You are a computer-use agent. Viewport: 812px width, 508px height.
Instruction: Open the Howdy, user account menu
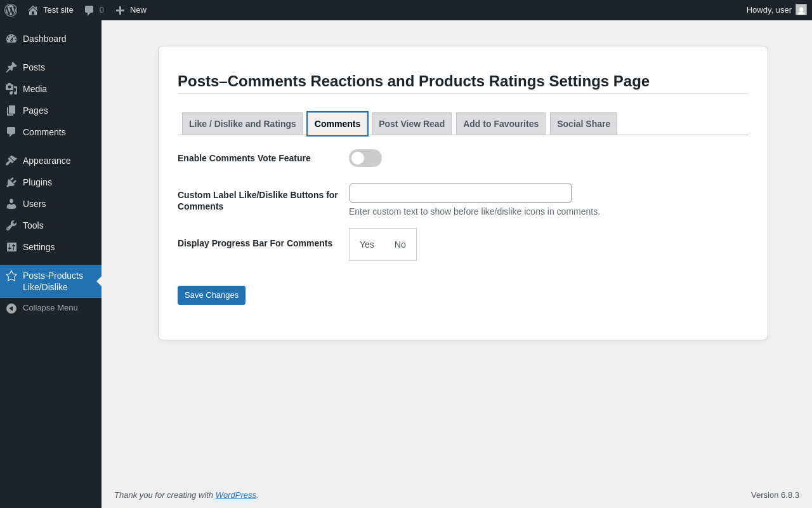tap(769, 10)
